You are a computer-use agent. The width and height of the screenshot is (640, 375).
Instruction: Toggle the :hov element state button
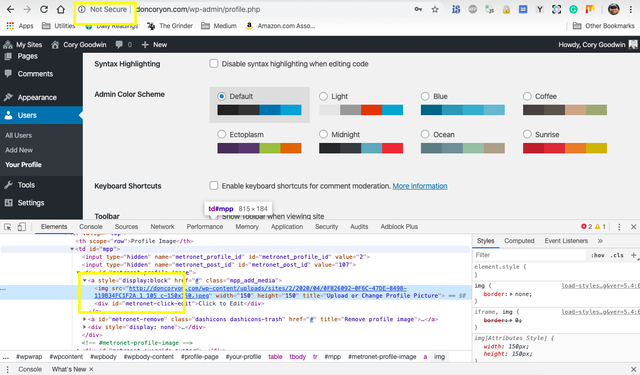(x=598, y=255)
